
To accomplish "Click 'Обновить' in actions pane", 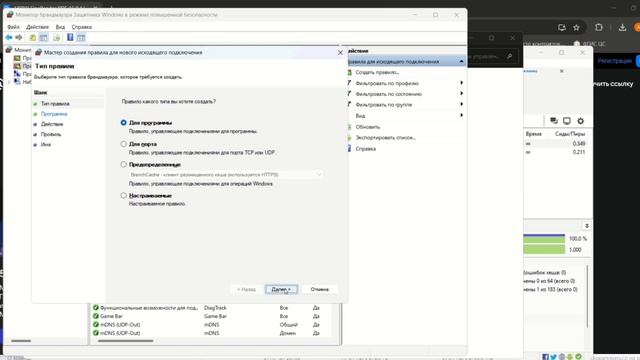I will 368,127.
